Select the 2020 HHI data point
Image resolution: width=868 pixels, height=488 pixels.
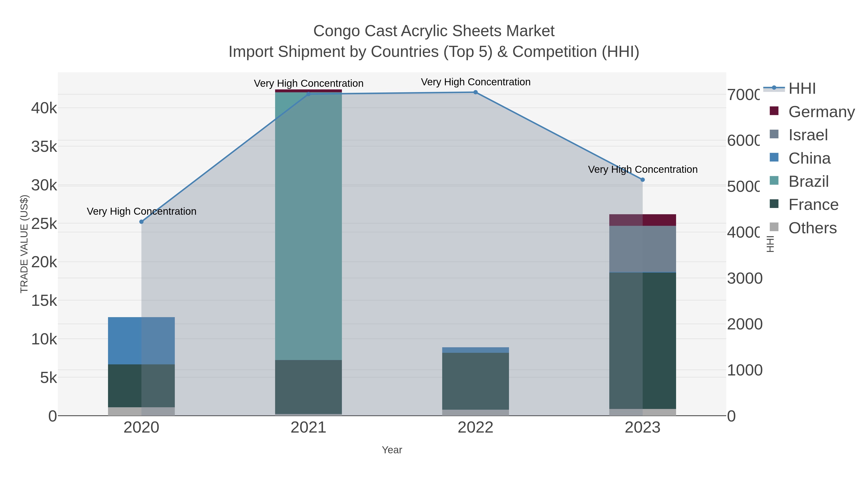click(x=141, y=222)
